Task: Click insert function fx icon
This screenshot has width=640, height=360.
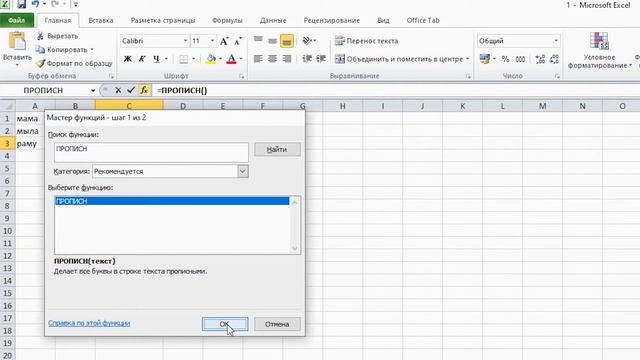Action: click(x=144, y=90)
